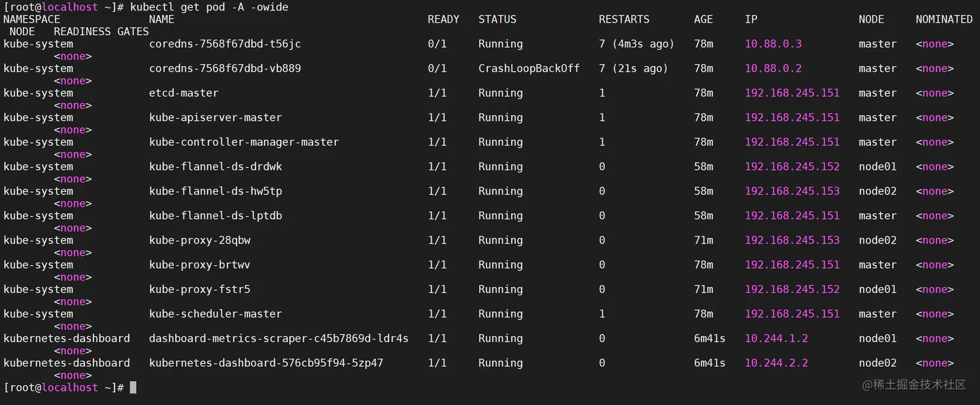Click the kube-flannel-ds-drdwk pod name
The image size is (980, 405).
(215, 167)
